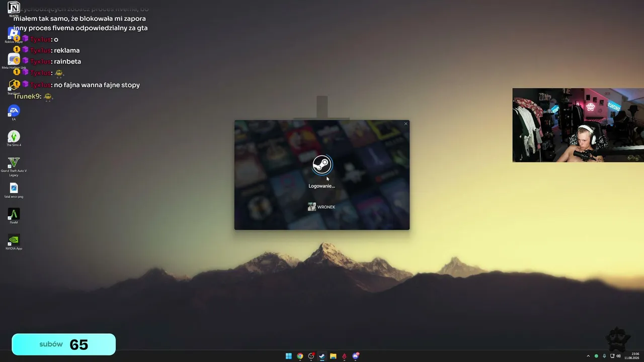
Task: Click the microphone tray icon
Action: [604, 356]
